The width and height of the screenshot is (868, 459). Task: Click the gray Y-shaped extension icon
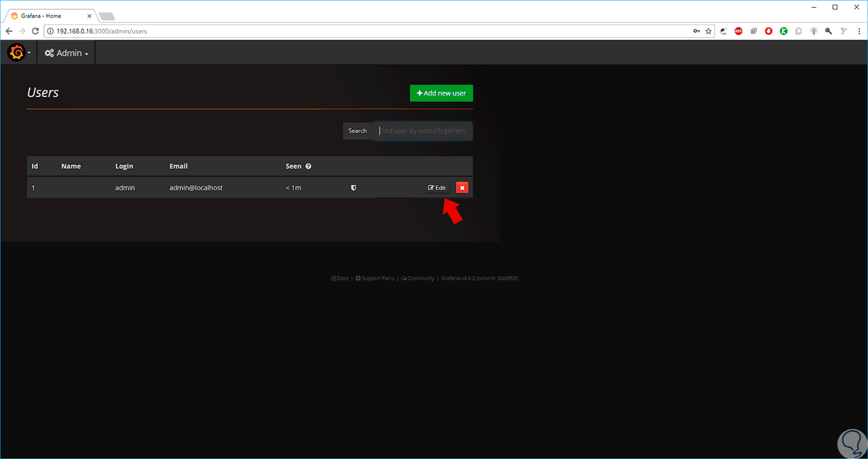pos(844,31)
